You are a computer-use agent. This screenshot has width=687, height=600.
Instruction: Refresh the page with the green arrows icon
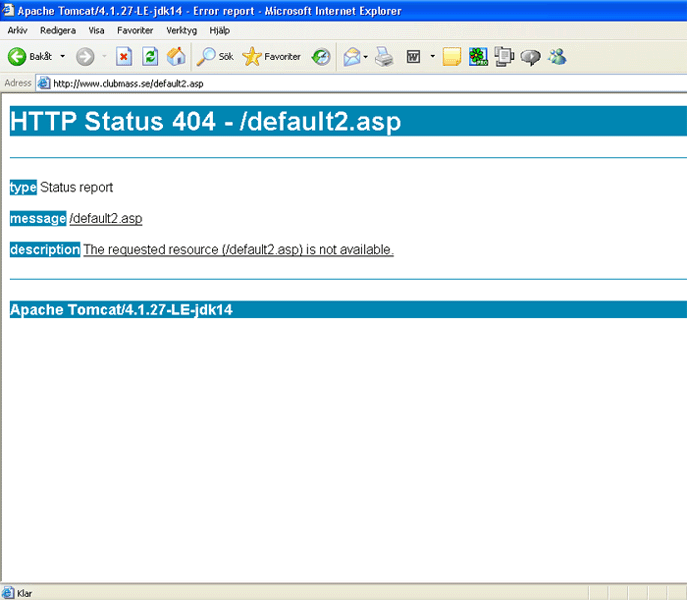pyautogui.click(x=150, y=57)
